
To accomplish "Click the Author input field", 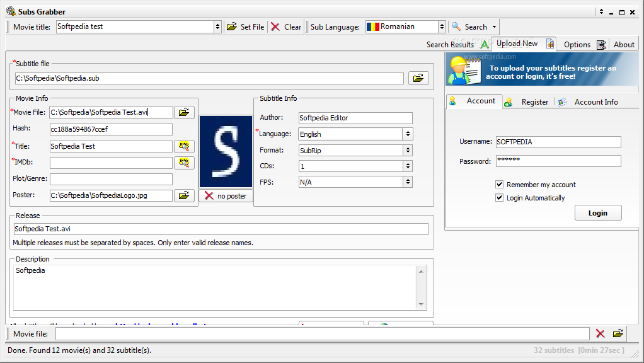I will pos(355,118).
